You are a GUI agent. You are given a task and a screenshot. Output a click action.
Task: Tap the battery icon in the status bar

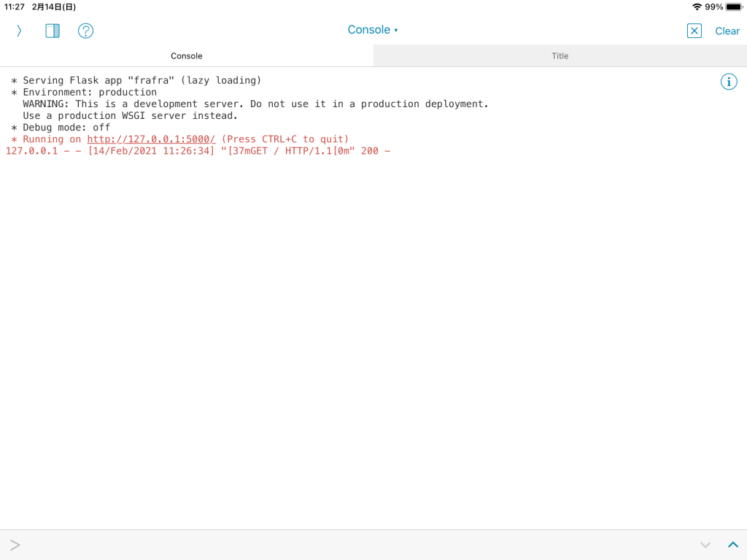(x=733, y=7)
